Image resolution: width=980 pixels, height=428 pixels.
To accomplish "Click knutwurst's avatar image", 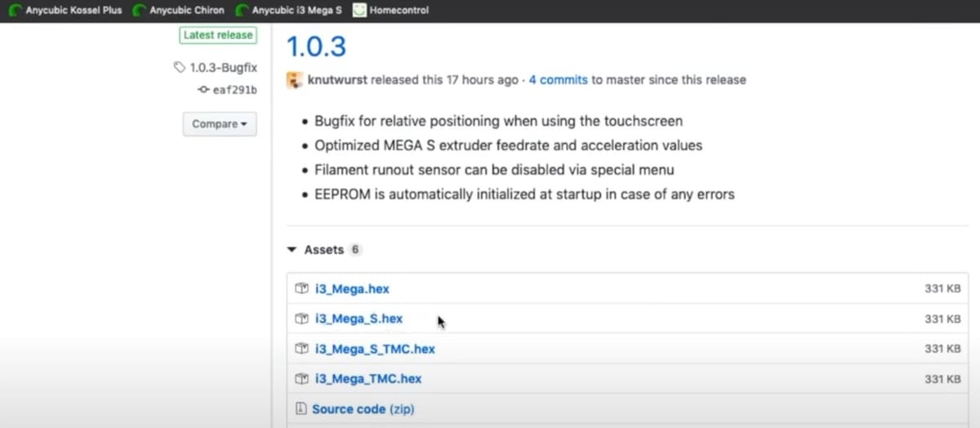I will [295, 80].
